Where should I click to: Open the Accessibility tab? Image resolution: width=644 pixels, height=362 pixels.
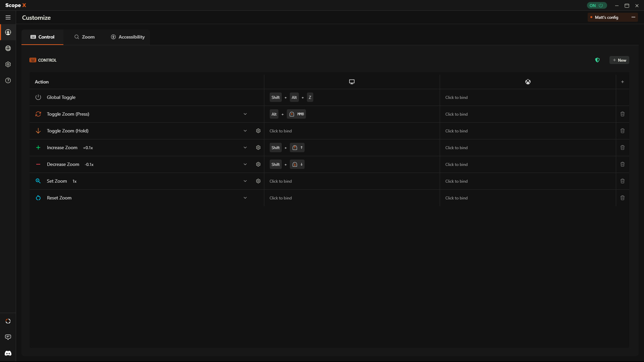click(x=127, y=37)
